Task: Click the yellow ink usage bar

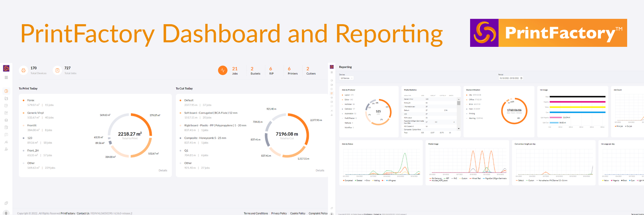Action: 577,107
